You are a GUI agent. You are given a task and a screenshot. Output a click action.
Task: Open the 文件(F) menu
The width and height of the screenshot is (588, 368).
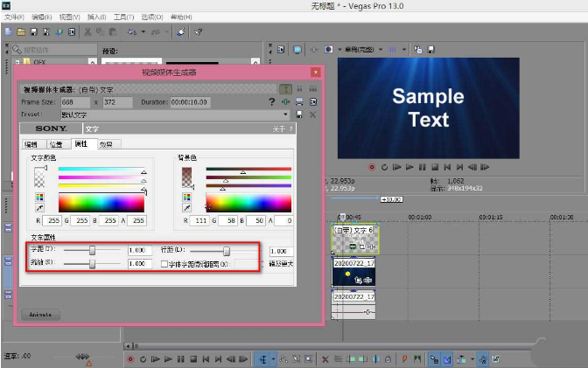15,17
